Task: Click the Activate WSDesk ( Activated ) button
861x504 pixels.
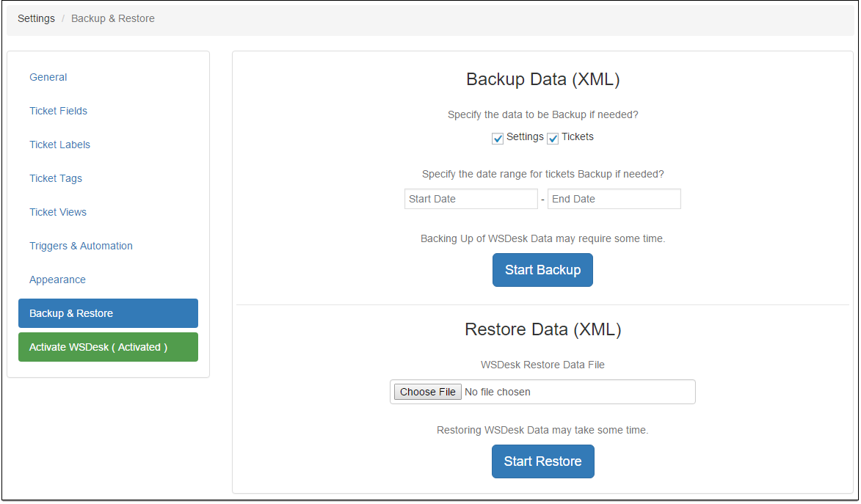Action: pos(108,347)
